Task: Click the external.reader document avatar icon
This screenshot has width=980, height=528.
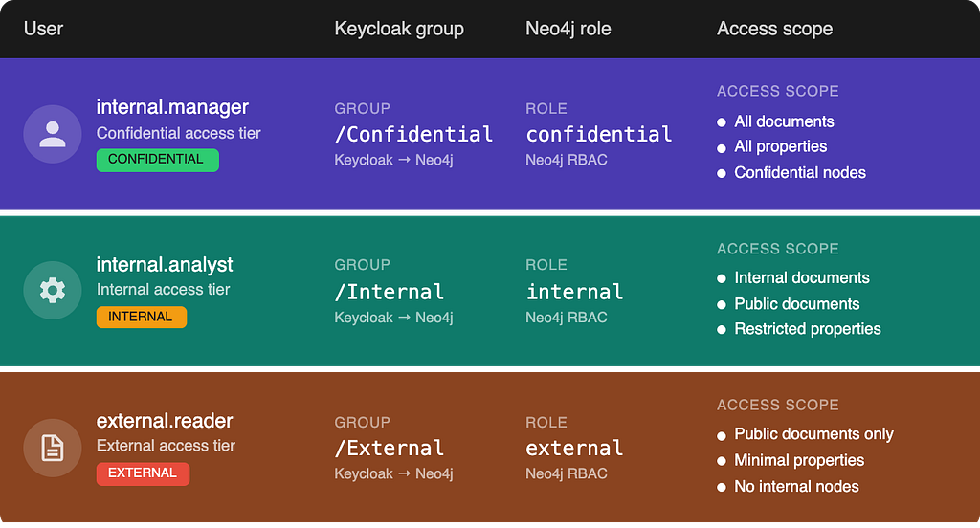Action: (x=53, y=448)
